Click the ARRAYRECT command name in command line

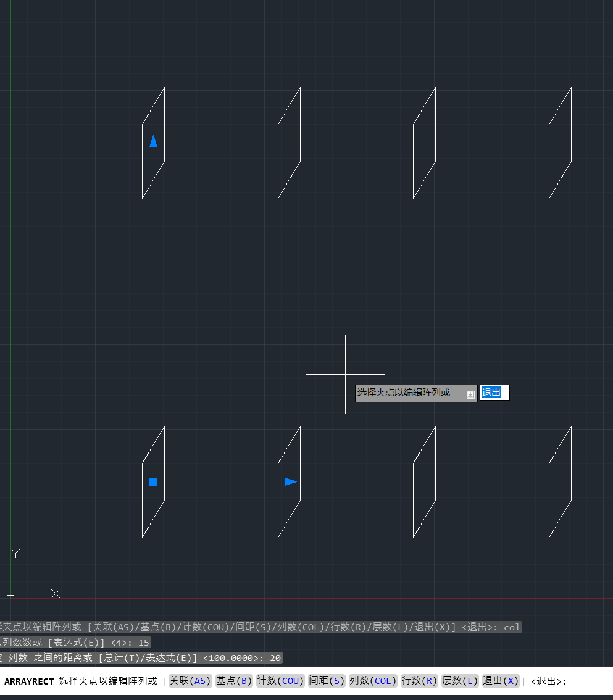point(29,681)
